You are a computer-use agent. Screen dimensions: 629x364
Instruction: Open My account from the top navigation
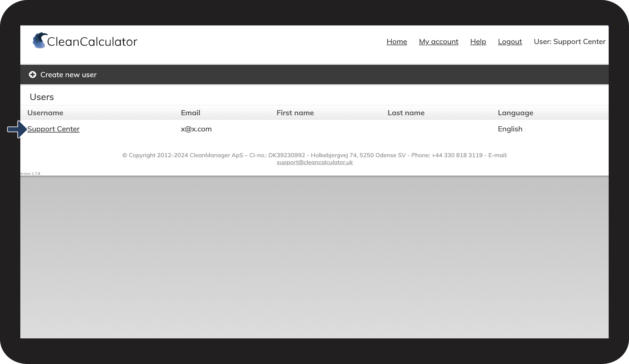438,42
